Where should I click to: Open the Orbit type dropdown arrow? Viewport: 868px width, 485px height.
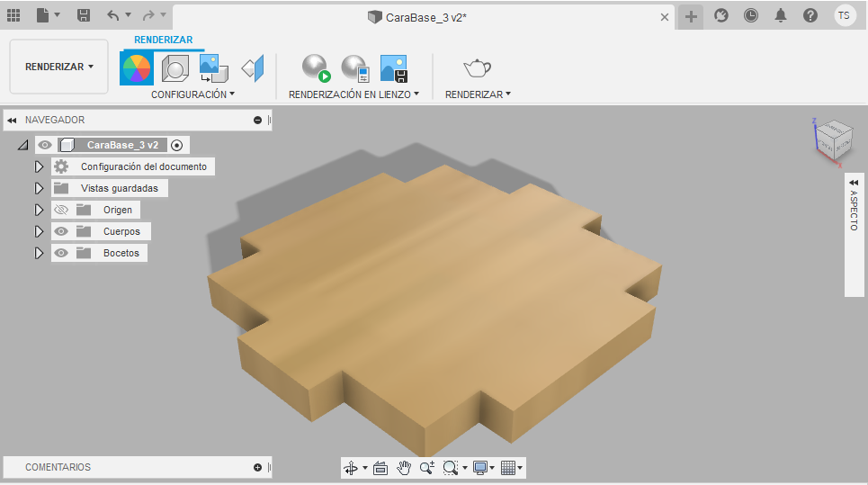pos(365,469)
